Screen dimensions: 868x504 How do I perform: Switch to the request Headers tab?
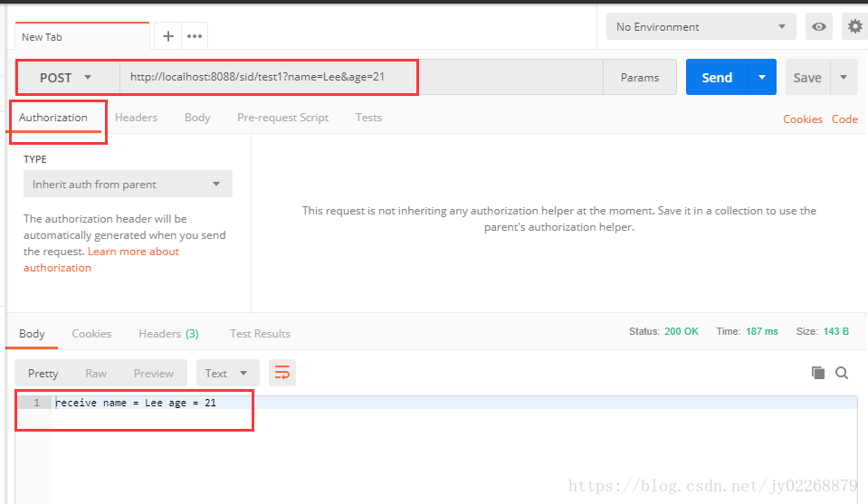click(x=136, y=118)
